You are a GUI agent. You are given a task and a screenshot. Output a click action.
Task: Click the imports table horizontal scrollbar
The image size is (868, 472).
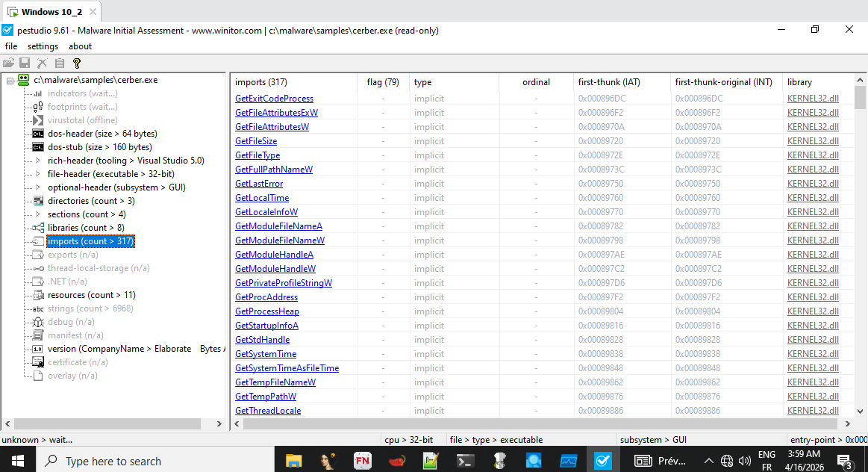pos(542,423)
